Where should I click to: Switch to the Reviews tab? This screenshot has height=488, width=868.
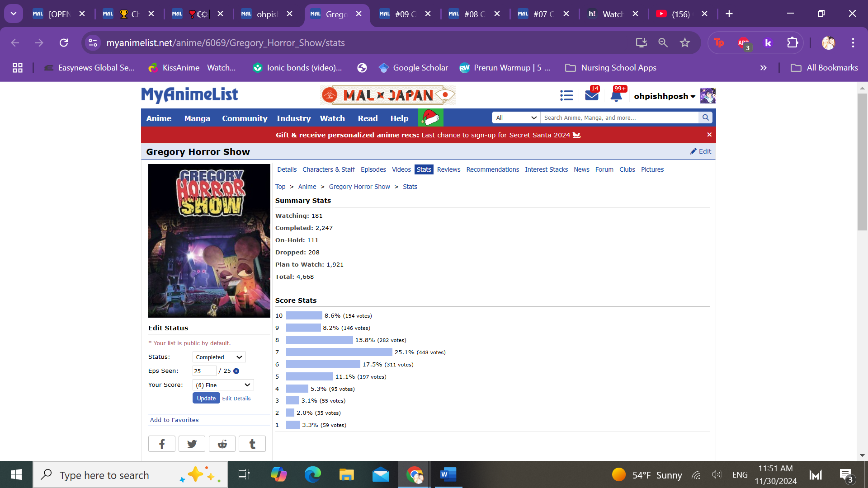click(x=448, y=169)
